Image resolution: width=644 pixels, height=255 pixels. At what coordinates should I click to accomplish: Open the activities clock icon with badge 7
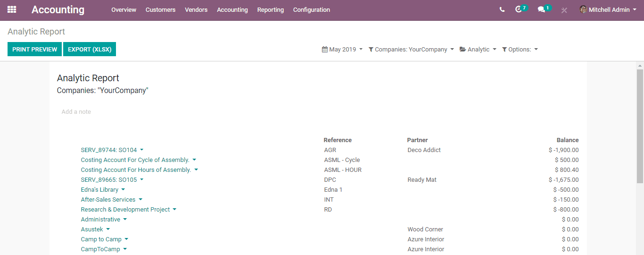pyautogui.click(x=519, y=9)
